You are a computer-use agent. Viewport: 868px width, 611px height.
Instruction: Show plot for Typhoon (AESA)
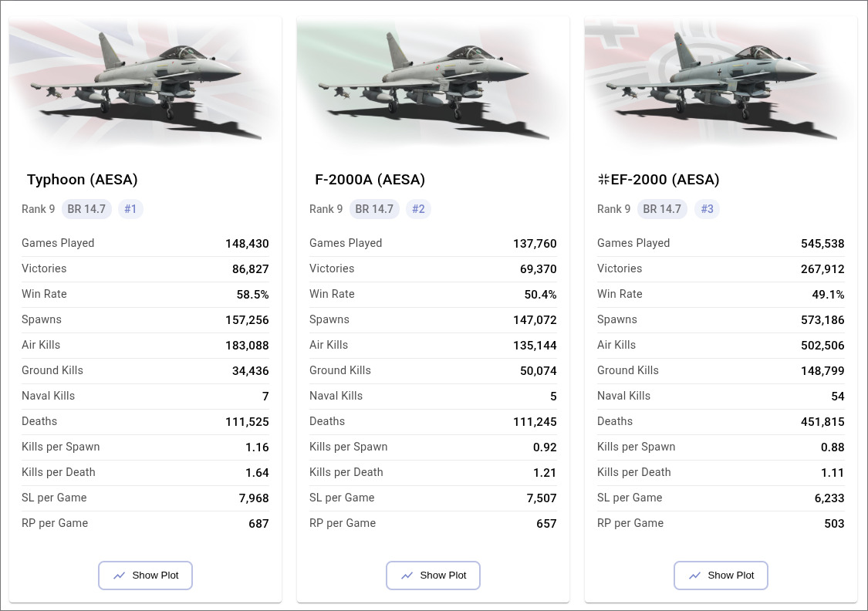coord(145,576)
